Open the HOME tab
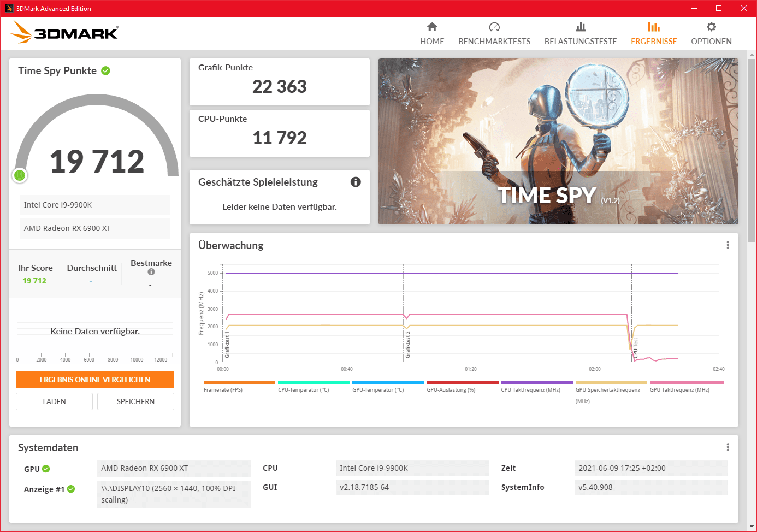 432,34
